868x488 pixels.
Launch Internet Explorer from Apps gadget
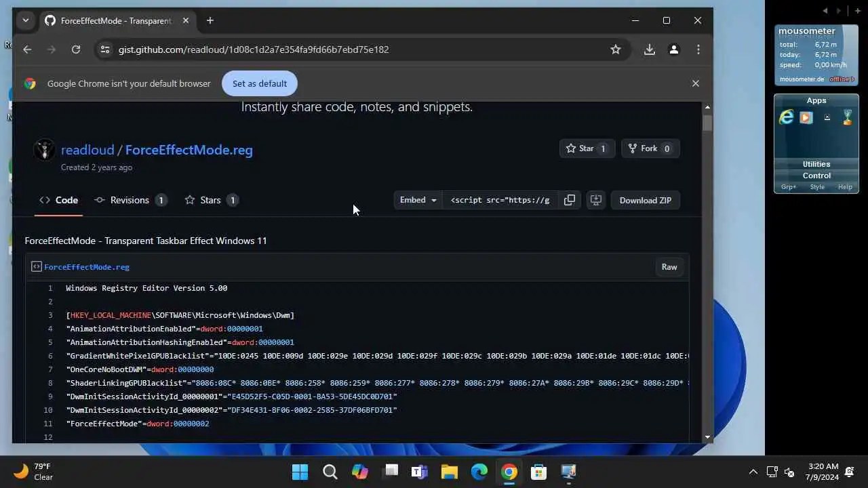click(x=787, y=117)
